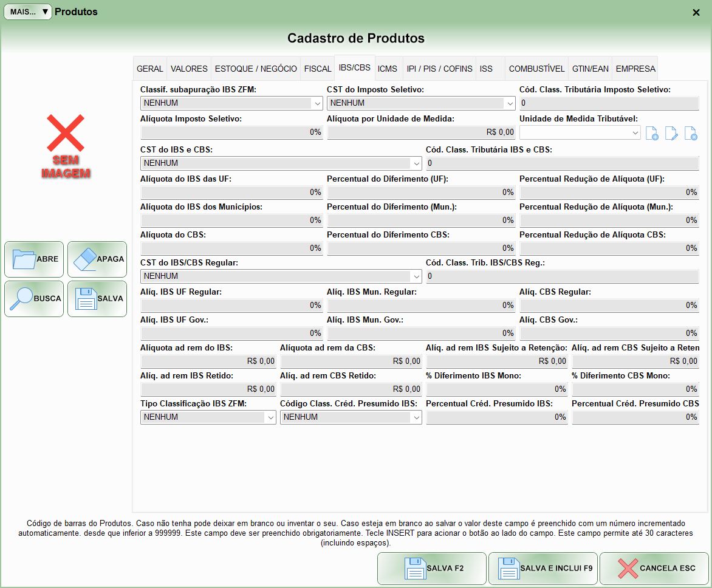The image size is (712, 588).
Task: Cancel with the CANCELA ESC button
Action: coord(654,569)
